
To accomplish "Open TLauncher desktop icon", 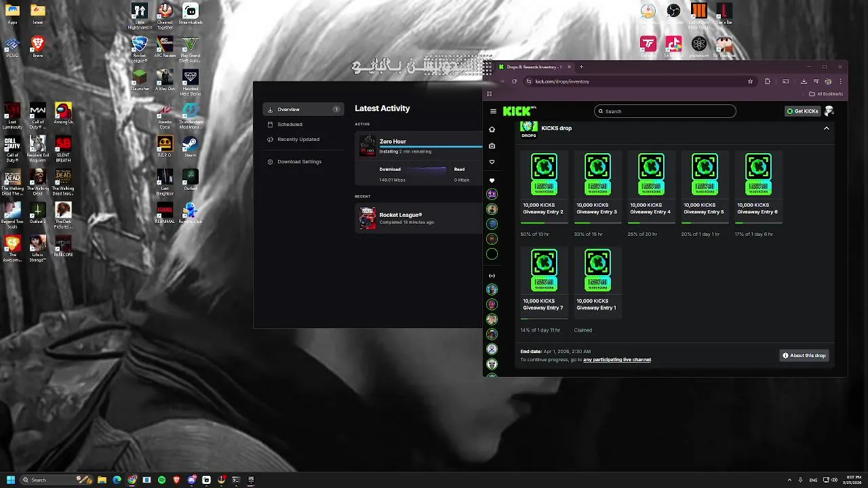I will 140,80.
